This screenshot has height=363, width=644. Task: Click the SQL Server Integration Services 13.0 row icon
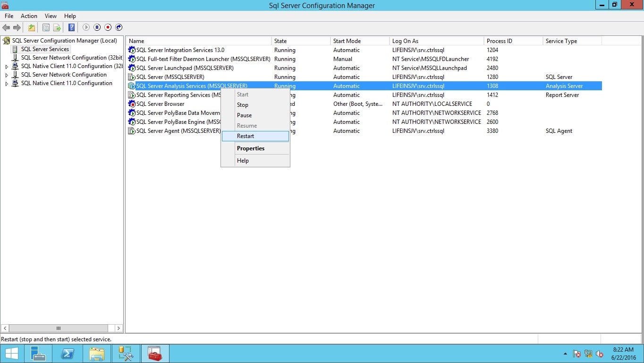coord(132,50)
